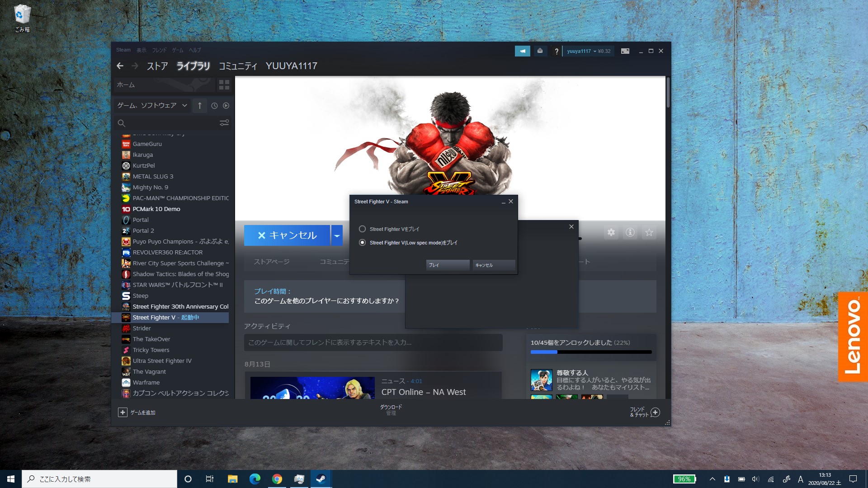The image size is (868, 488).
Task: Open Microsoft Edge from taskbar
Action: (255, 479)
